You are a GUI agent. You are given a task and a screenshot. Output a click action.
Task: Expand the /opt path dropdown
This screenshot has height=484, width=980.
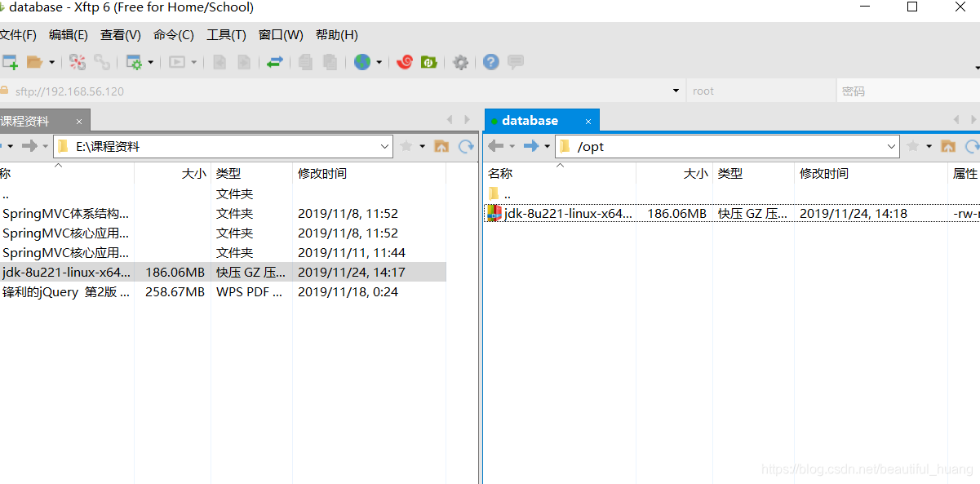coord(892,147)
